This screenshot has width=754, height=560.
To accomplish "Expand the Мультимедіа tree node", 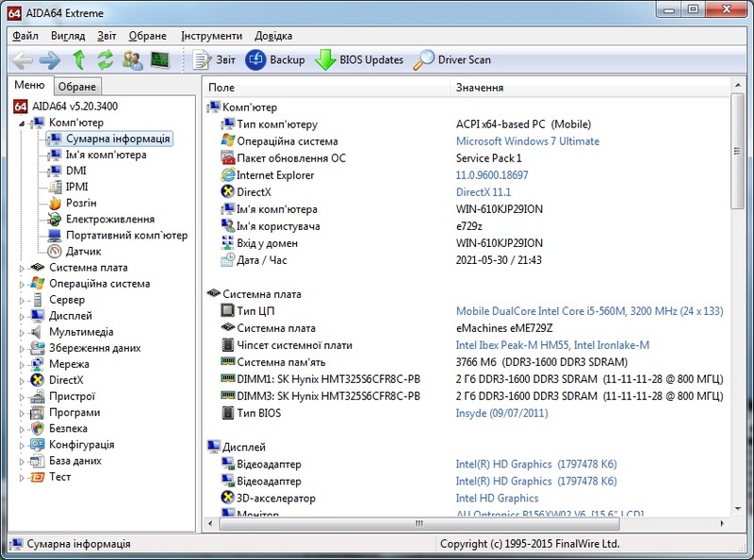I will [x=22, y=333].
